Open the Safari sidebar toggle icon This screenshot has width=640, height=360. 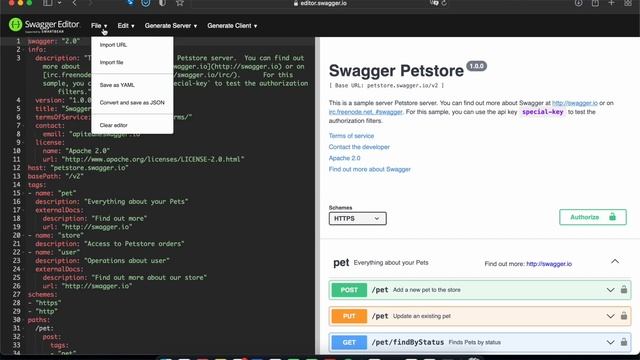pyautogui.click(x=48, y=3)
